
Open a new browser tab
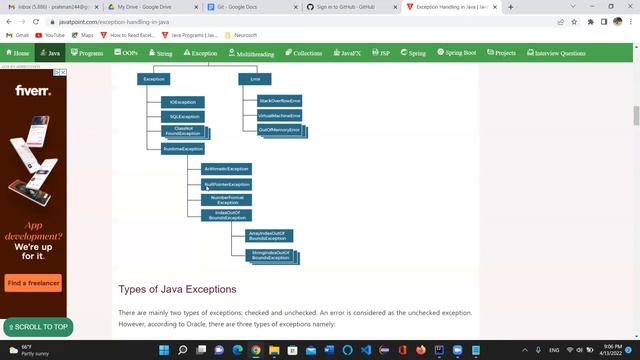click(511, 7)
